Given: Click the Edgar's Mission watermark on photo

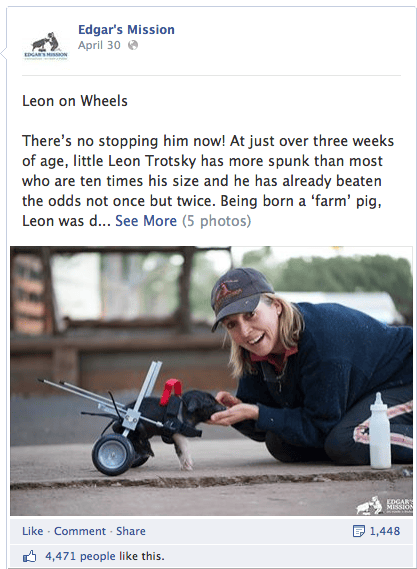Looking at the screenshot, I should click(384, 505).
